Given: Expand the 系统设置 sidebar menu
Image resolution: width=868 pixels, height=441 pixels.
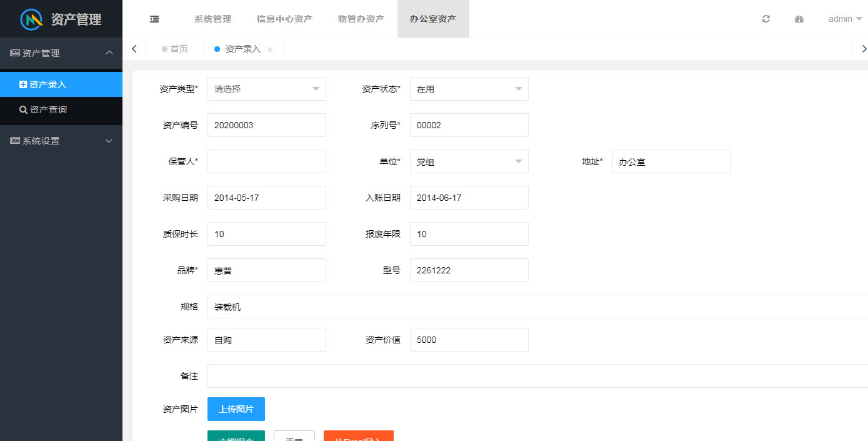Looking at the screenshot, I should (x=61, y=141).
